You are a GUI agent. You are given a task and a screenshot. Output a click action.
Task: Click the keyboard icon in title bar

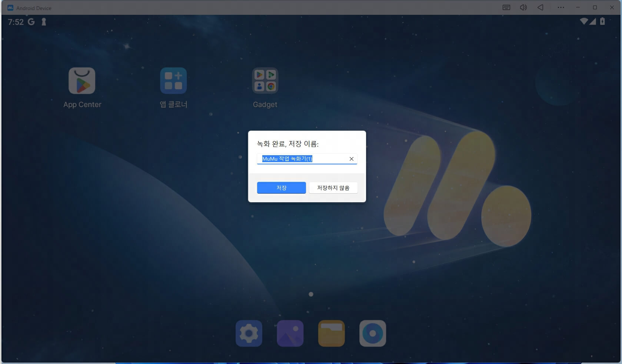coord(506,7)
